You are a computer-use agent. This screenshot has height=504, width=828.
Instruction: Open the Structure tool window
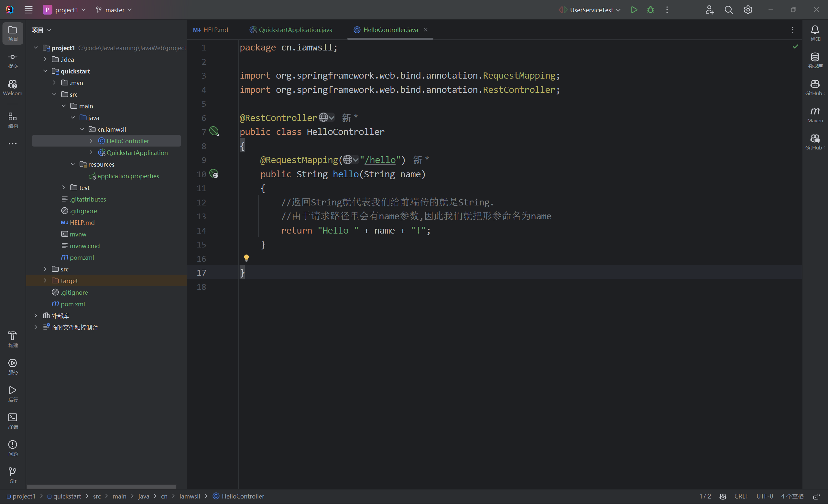pos(13,120)
